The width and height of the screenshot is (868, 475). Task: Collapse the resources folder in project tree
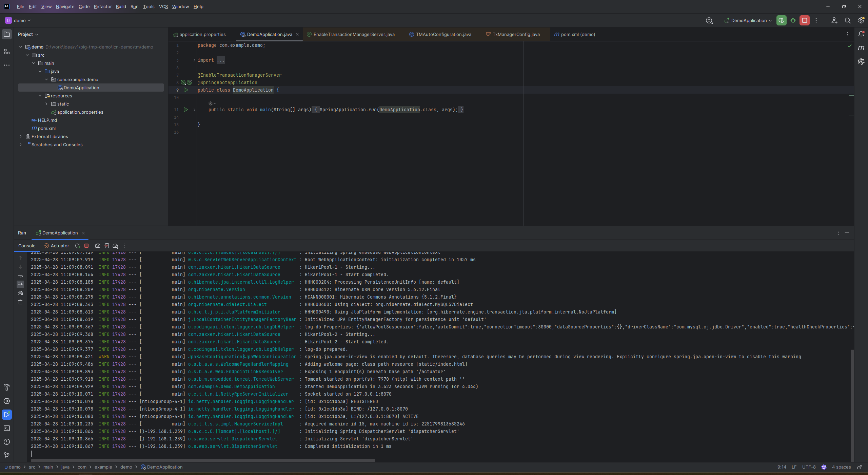tap(40, 96)
